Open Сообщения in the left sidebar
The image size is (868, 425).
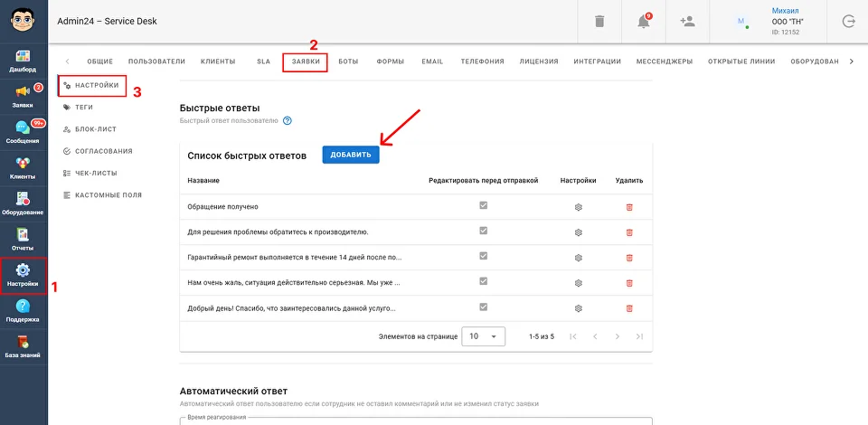24,133
